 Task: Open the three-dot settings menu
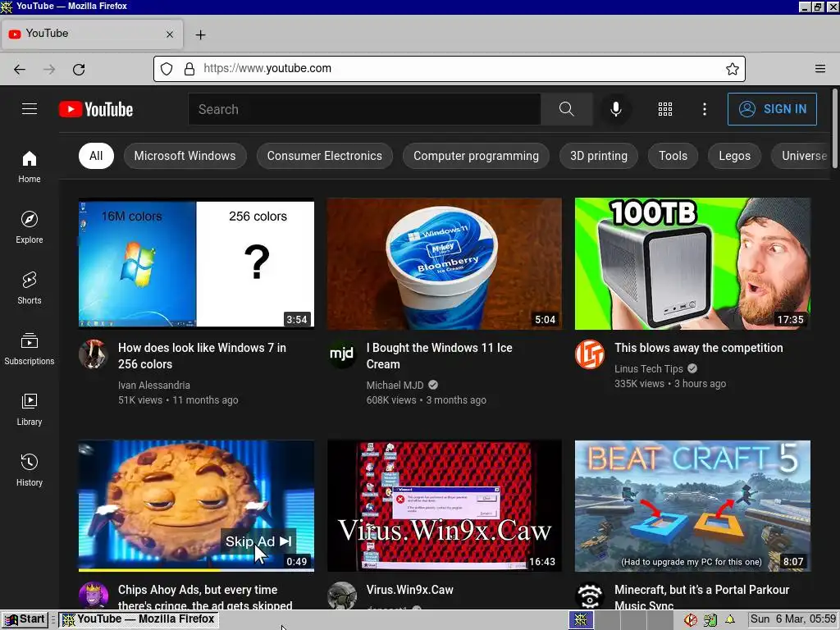point(705,109)
